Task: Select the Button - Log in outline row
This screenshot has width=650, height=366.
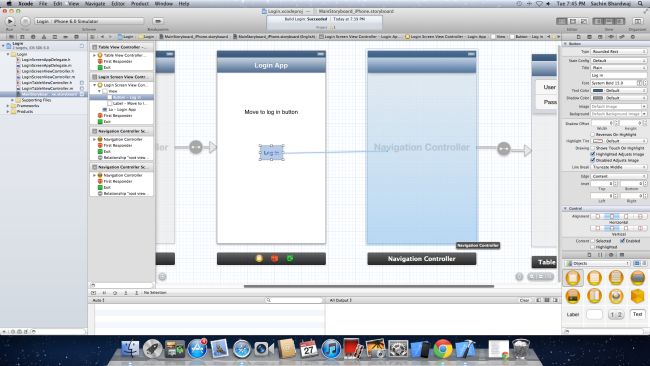Action: pyautogui.click(x=122, y=97)
